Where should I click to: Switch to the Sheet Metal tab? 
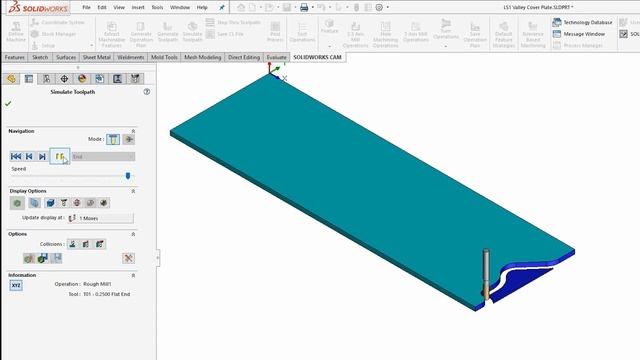point(97,57)
